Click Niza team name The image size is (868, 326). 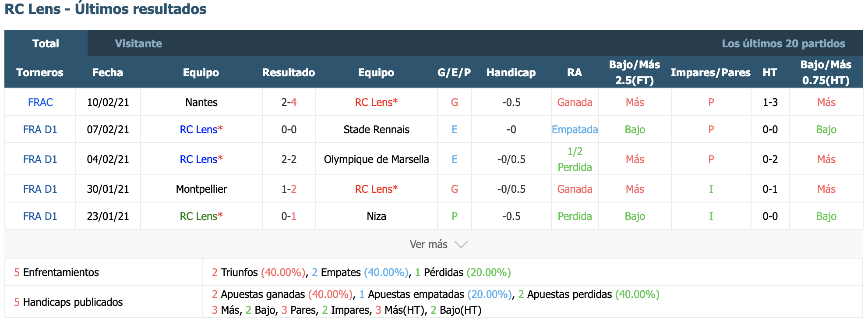[376, 216]
